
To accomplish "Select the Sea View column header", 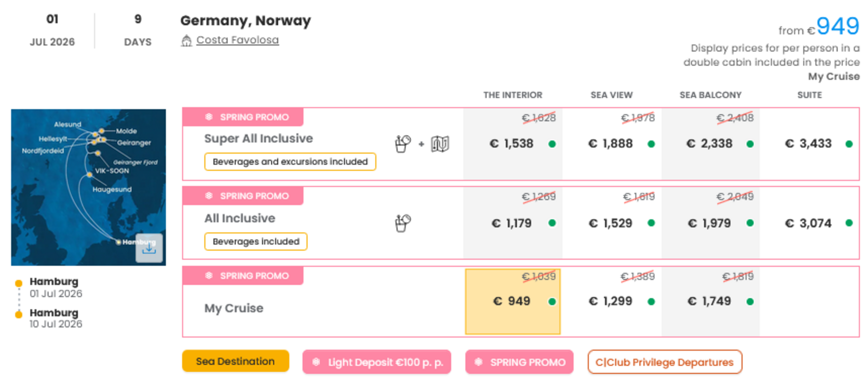I will 611,95.
